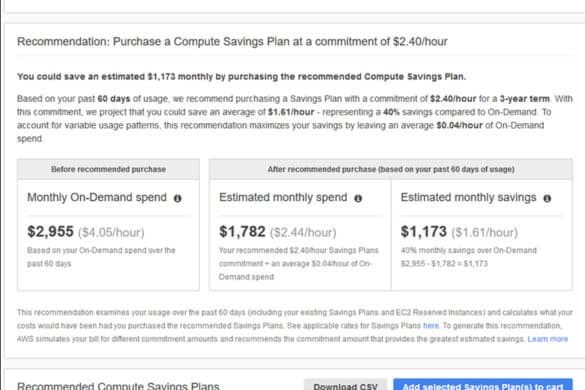Open info icon beside Monthly On-Demand spend

178,199
